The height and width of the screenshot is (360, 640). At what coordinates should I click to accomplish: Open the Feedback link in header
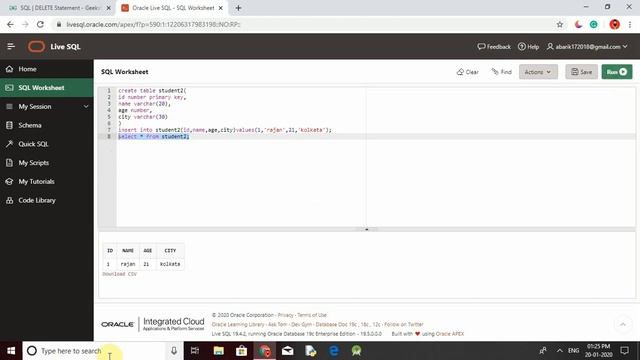[494, 47]
